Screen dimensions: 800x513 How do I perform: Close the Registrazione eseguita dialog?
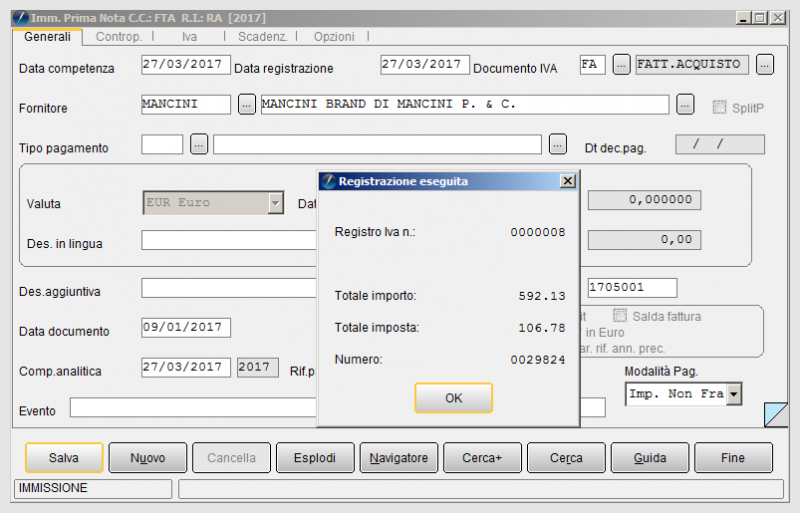coord(567,181)
